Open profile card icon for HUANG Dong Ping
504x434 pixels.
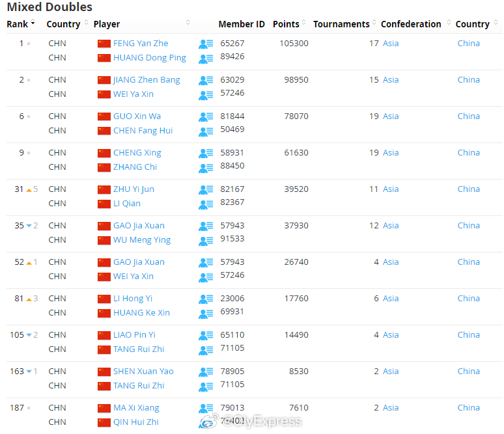click(x=206, y=59)
